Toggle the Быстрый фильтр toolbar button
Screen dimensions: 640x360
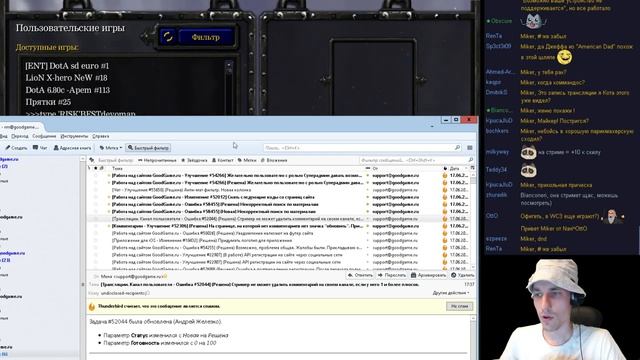(148, 148)
